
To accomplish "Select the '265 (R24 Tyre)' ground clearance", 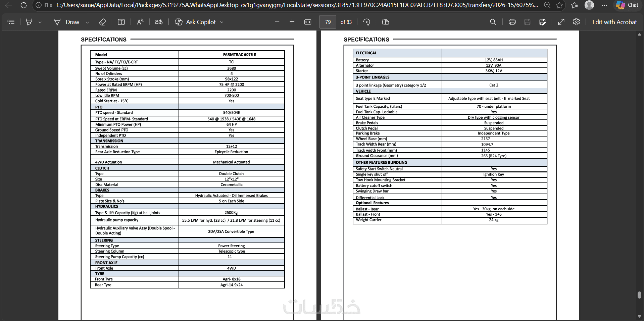I will [494, 156].
